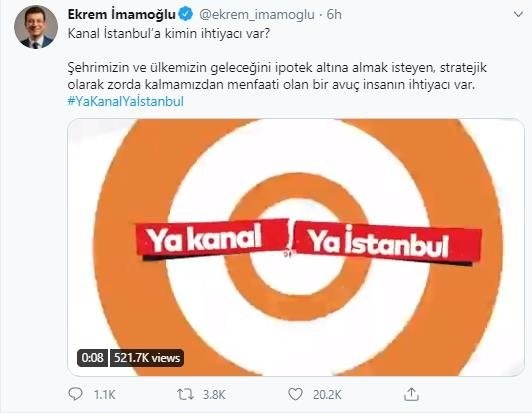The width and height of the screenshot is (532, 413).
Task: Click the 0:08 video duration badge
Action: click(x=92, y=358)
